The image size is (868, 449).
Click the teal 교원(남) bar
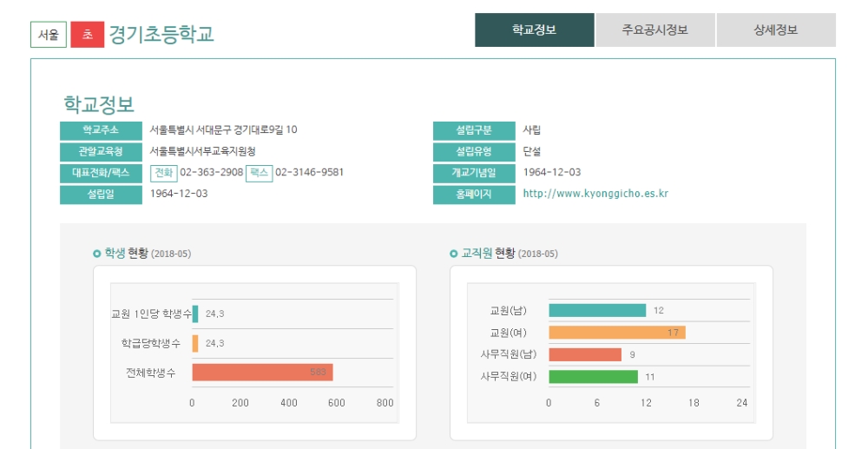[x=597, y=311]
